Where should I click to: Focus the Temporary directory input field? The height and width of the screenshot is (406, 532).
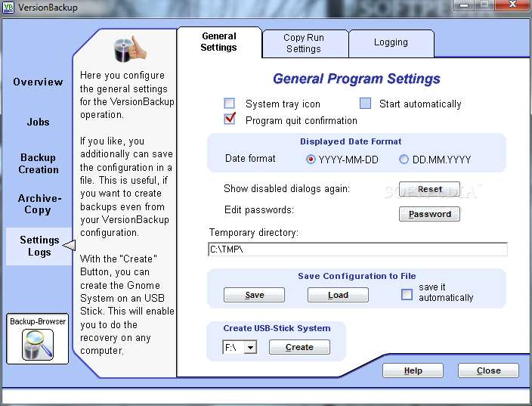pos(357,249)
